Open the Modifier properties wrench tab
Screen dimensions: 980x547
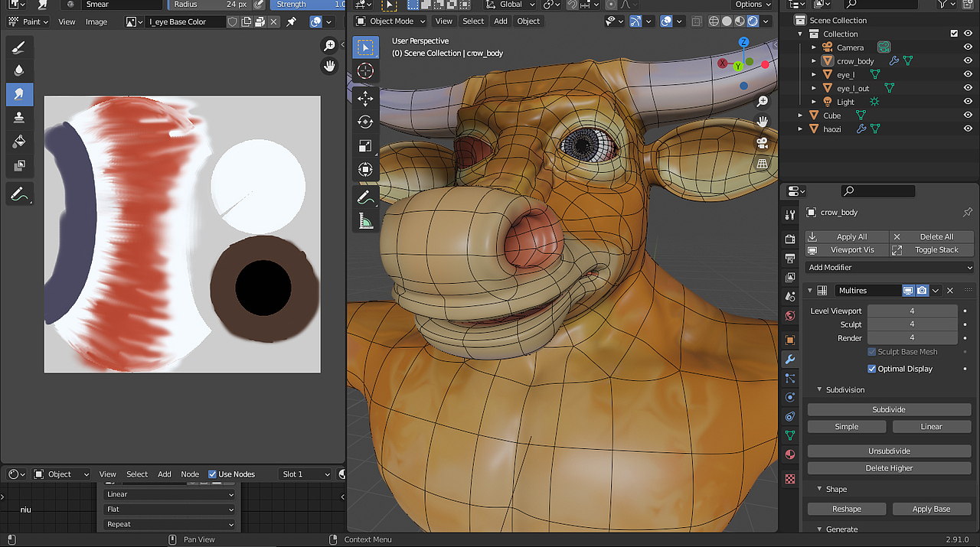[x=790, y=359]
